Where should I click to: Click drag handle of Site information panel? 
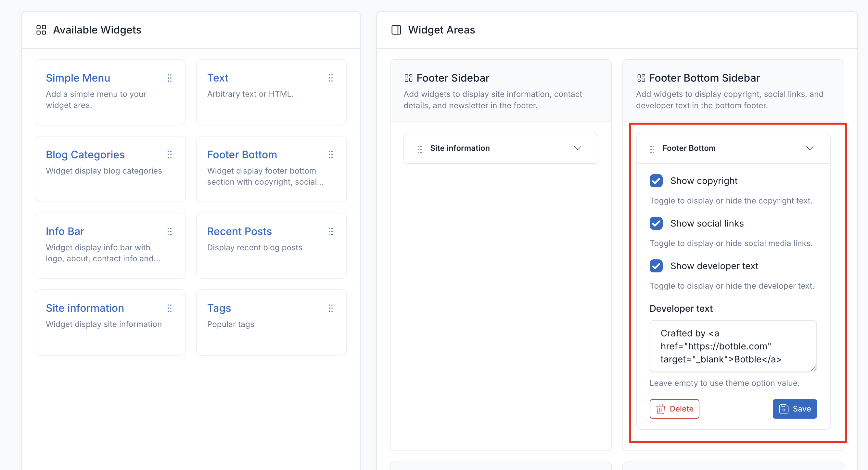pyautogui.click(x=419, y=150)
